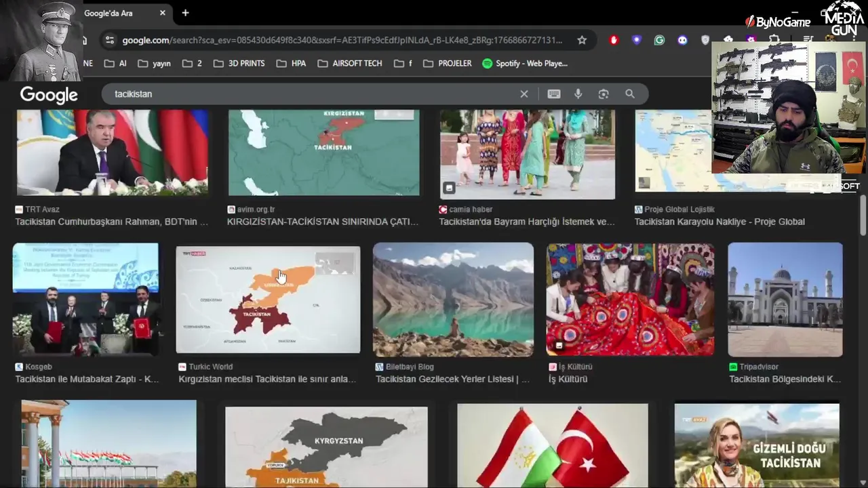The height and width of the screenshot is (488, 868).
Task: Open KIRGIZİSTAN-TACİKİSTAN SINIRINDA ÇATI... link
Action: coord(323,222)
